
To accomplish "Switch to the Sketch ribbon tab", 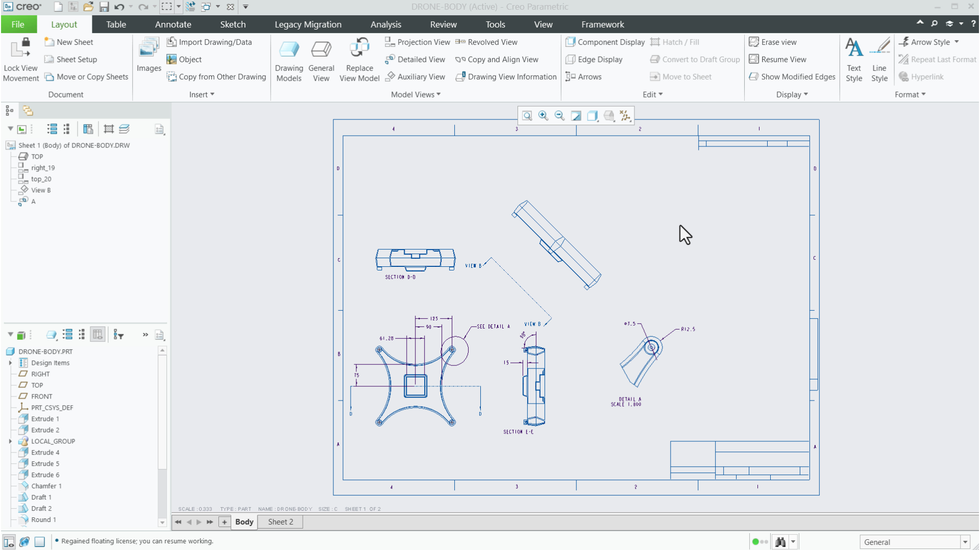I will point(233,24).
